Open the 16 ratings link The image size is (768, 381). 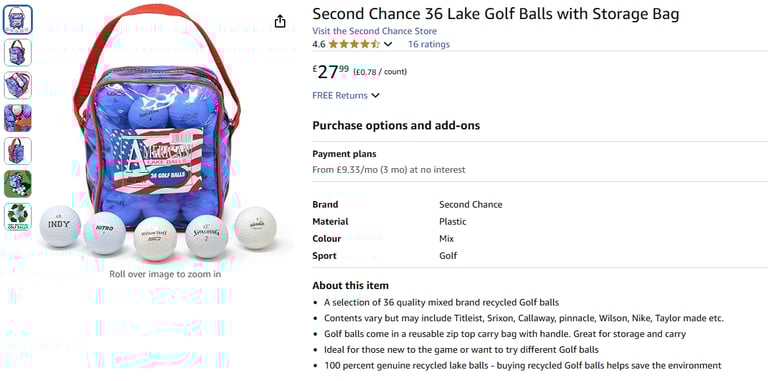point(429,45)
